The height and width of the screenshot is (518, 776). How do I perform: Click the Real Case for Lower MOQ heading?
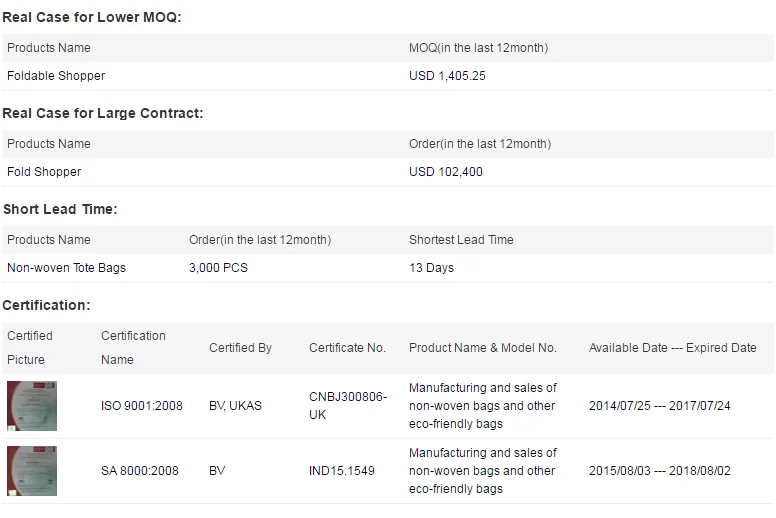(92, 17)
